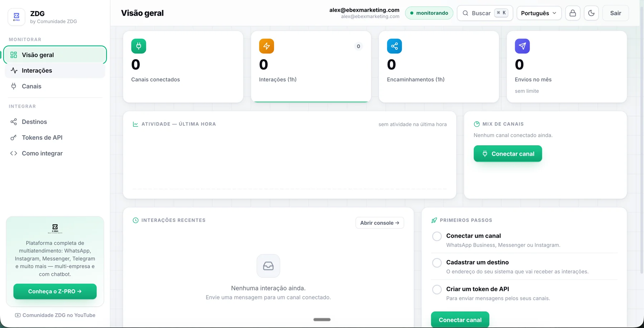The image size is (644, 328).
Task: Open the Português language dropdown
Action: 539,13
